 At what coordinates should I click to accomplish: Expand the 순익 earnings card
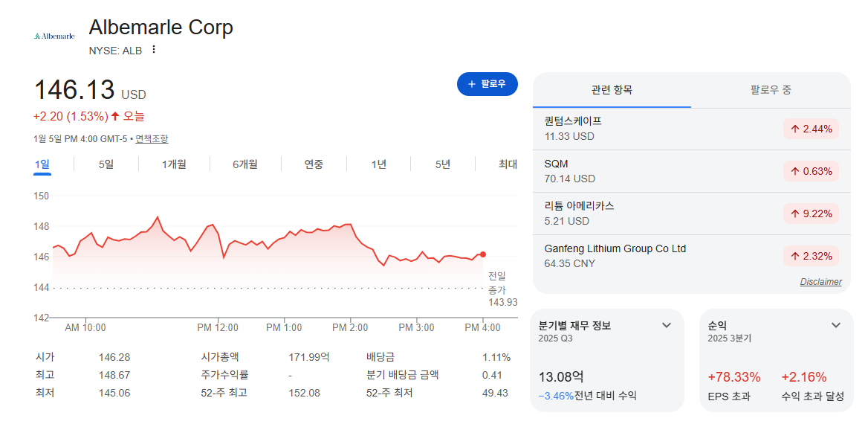[836, 325]
